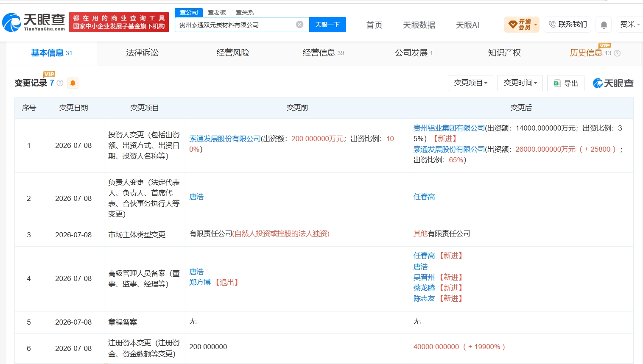The height and width of the screenshot is (364, 643).
Task: Click the 序号 column header
Action: pyautogui.click(x=29, y=108)
